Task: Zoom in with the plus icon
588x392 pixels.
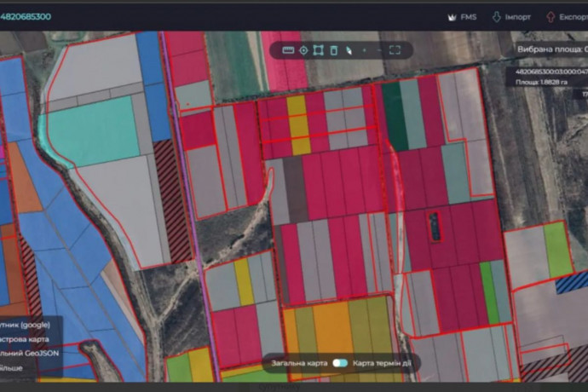Action: tap(364, 50)
